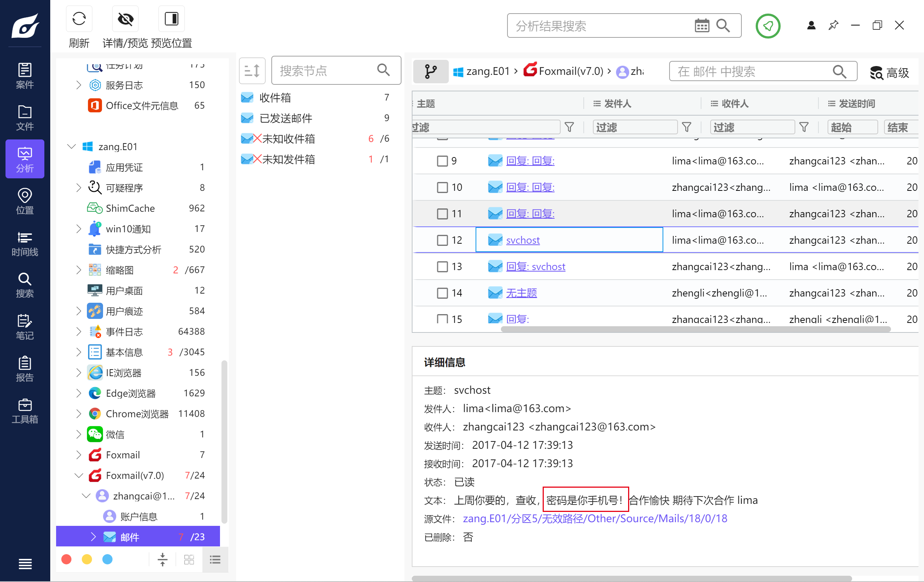Click the branch tree icon in breadcrumb
The image size is (924, 582).
431,72
